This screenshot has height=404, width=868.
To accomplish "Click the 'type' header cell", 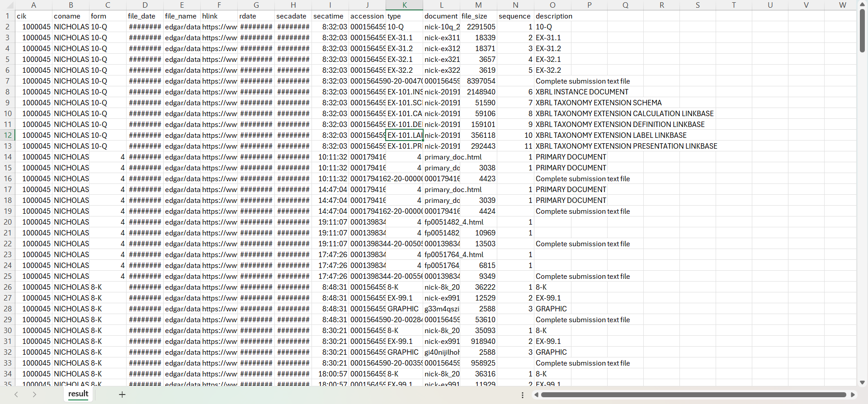I will point(404,16).
